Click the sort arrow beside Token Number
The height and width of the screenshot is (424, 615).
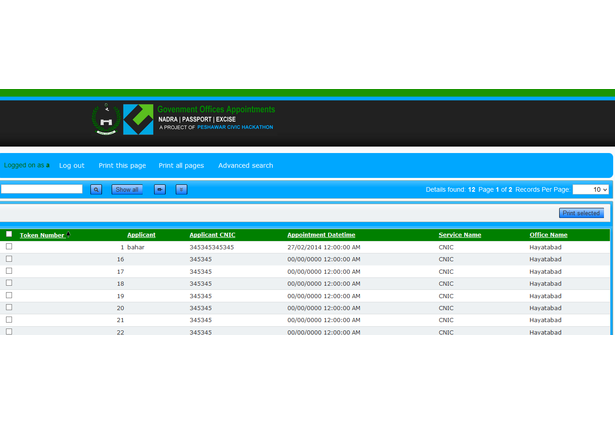(x=68, y=235)
